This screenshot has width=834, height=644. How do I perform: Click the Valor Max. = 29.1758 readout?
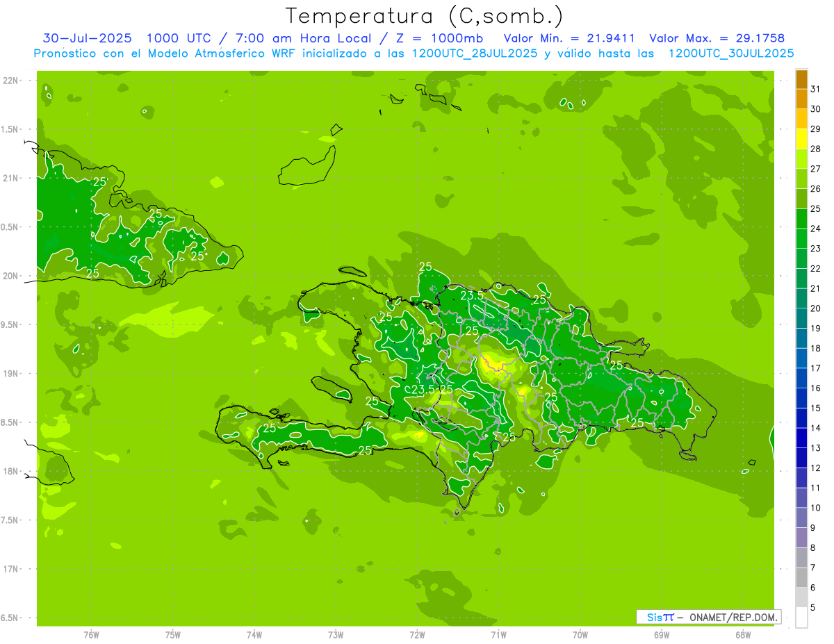click(717, 38)
